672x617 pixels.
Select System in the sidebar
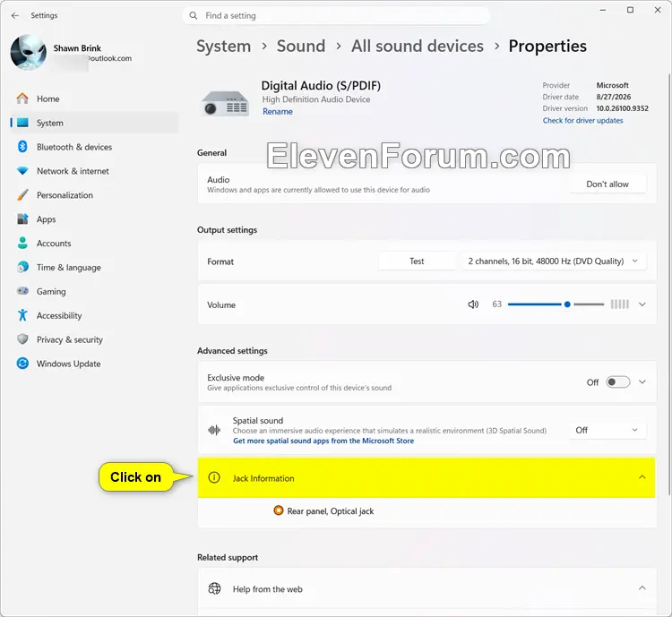(94, 123)
